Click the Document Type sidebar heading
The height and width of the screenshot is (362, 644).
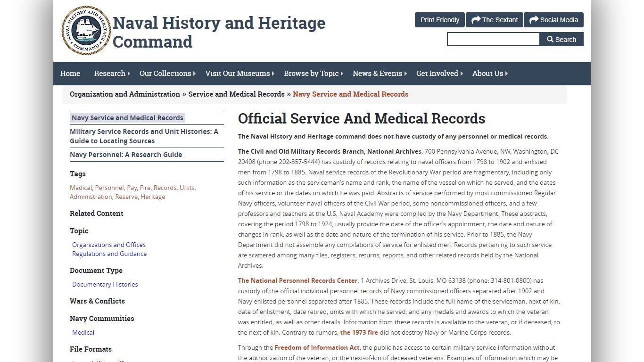[96, 271]
